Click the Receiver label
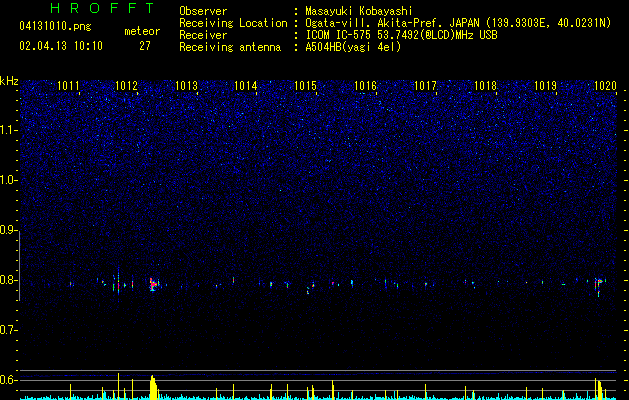This screenshot has width=629, height=400. pyautogui.click(x=203, y=35)
